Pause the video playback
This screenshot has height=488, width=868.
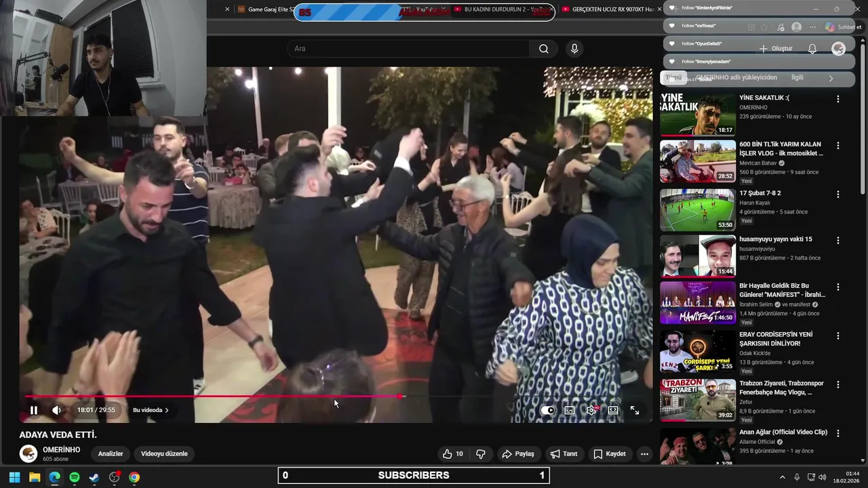click(x=33, y=410)
